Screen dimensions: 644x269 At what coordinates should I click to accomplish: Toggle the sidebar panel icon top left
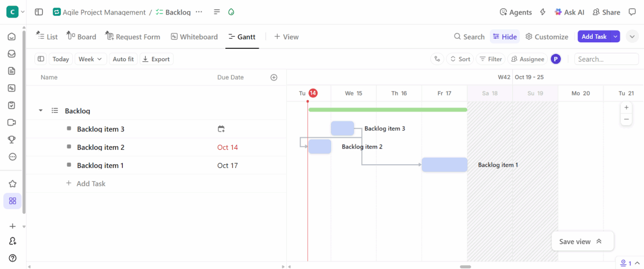point(39,12)
